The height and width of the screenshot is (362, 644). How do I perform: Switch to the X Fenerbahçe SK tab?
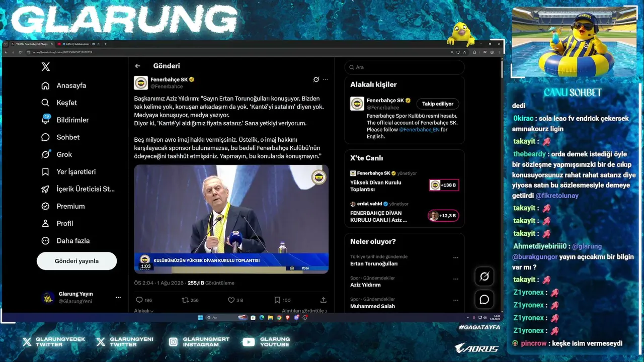pyautogui.click(x=32, y=44)
